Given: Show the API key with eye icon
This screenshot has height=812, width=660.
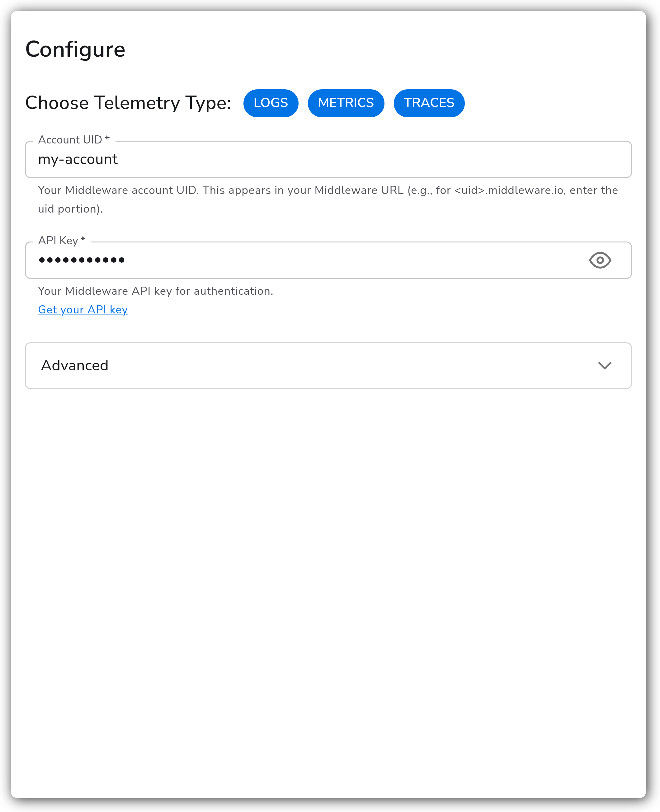Looking at the screenshot, I should 600,260.
